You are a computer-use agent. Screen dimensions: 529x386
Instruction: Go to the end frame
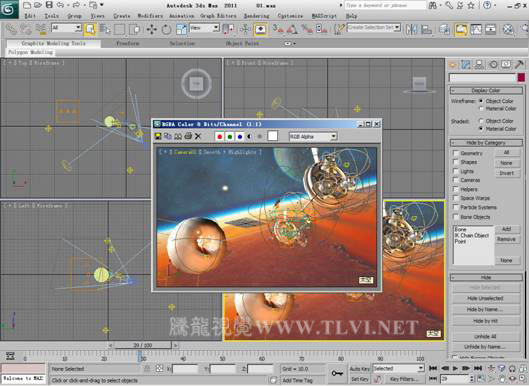478,368
